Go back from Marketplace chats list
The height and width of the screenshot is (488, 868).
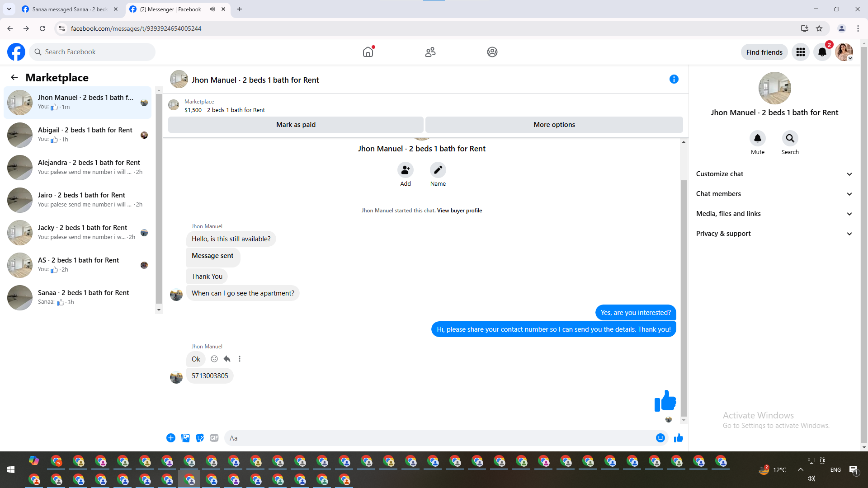(x=14, y=77)
